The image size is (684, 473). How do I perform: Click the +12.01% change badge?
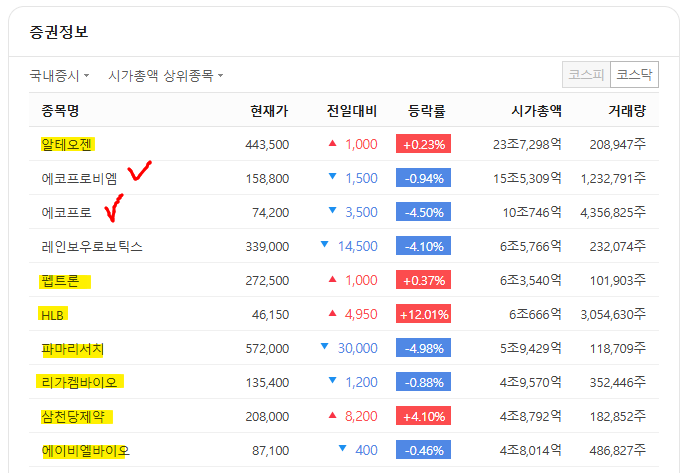tap(424, 314)
